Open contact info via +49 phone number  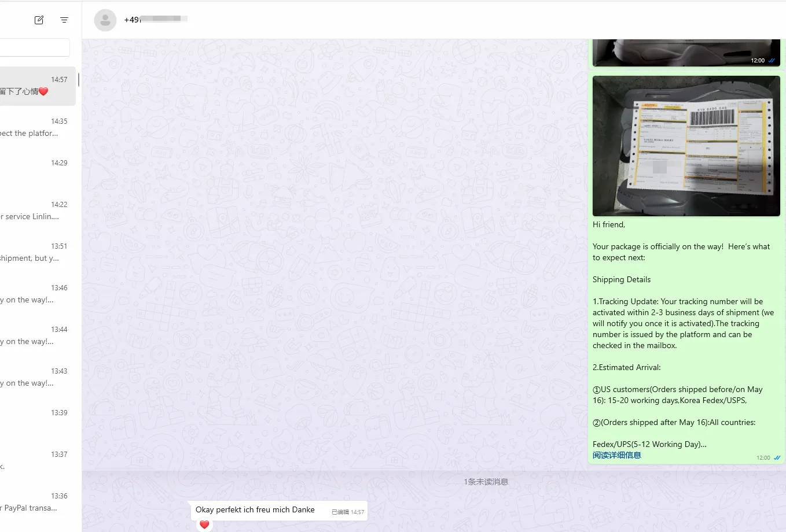coord(156,20)
